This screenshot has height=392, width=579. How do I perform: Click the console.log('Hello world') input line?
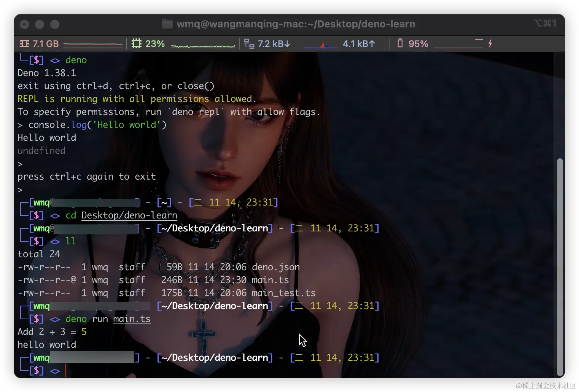click(x=92, y=125)
